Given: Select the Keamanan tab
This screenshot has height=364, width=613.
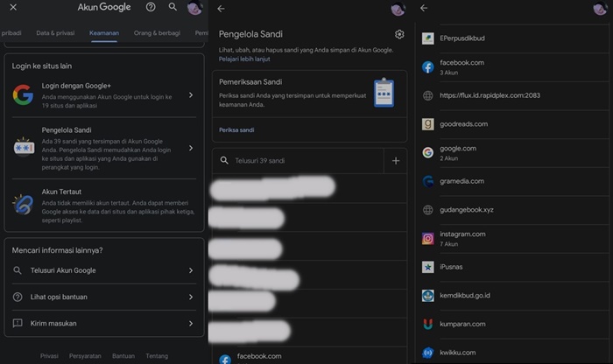Looking at the screenshot, I should pyautogui.click(x=104, y=32).
